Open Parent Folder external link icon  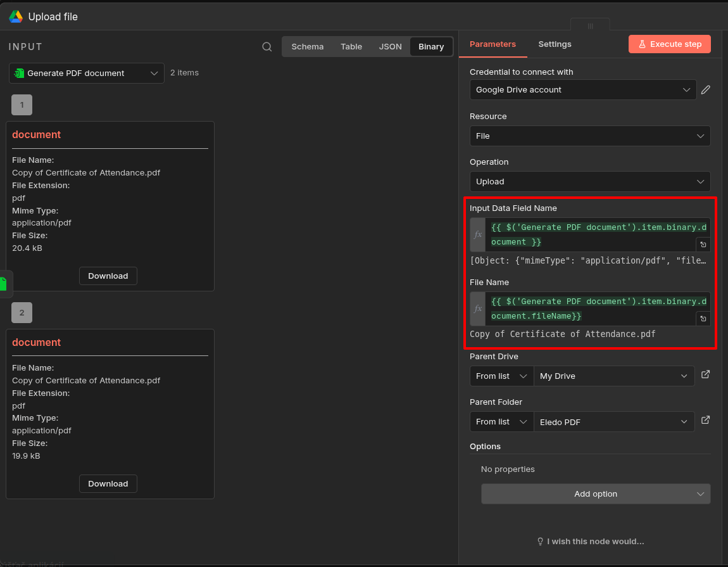(x=705, y=420)
